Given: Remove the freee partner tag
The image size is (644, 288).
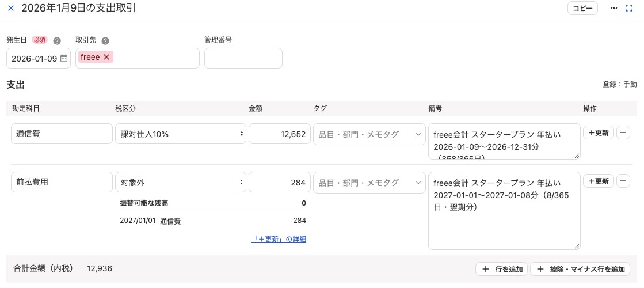Looking at the screenshot, I should (x=106, y=58).
